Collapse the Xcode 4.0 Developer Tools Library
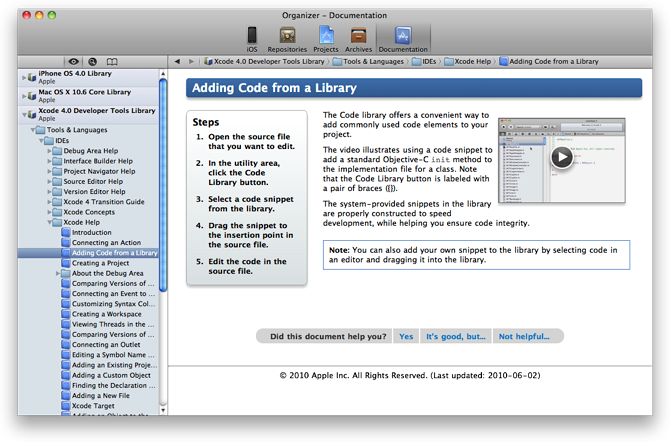Screen dimensions: 670x442 24,115
